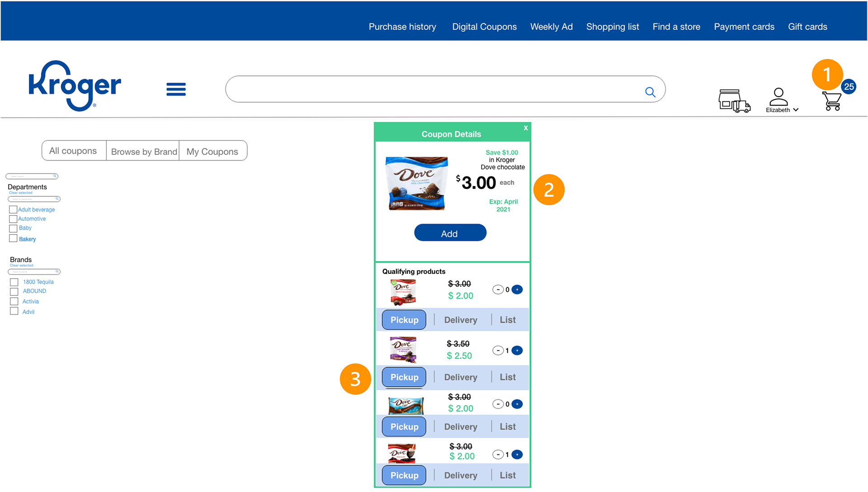Screen dimensions: 868x492
Task: Check the 1800 Tequila brand
Action: coord(14,282)
